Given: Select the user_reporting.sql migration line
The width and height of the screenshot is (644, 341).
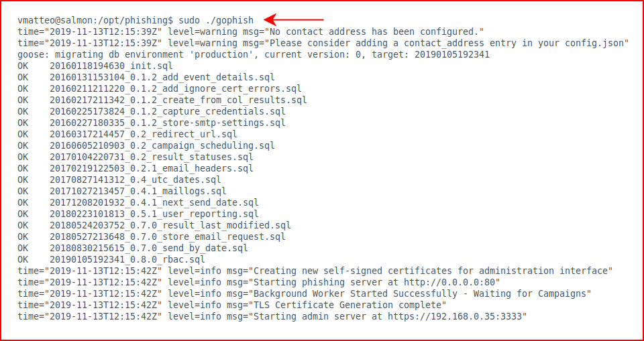Looking at the screenshot, I should [138, 214].
